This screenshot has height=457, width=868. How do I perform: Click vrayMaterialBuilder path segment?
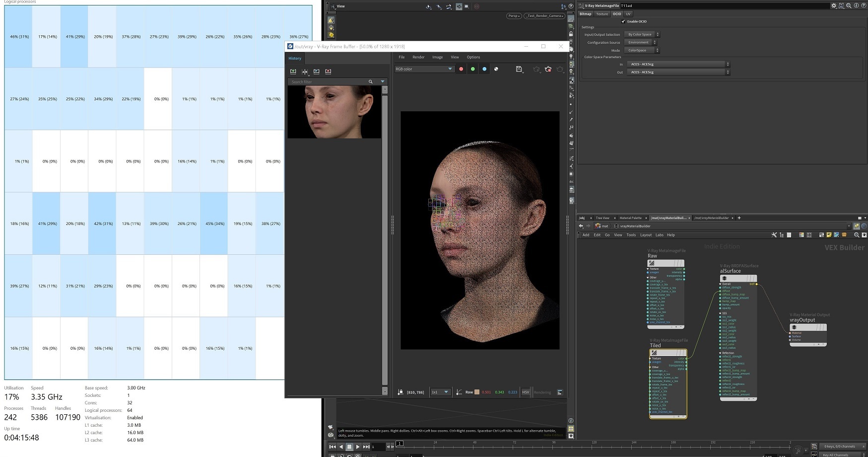pos(632,226)
